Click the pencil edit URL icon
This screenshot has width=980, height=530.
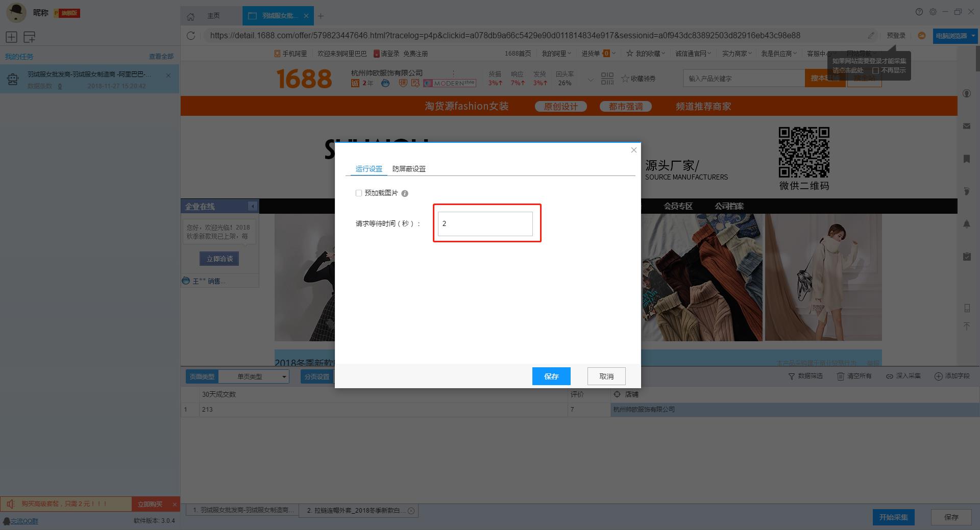tap(871, 35)
